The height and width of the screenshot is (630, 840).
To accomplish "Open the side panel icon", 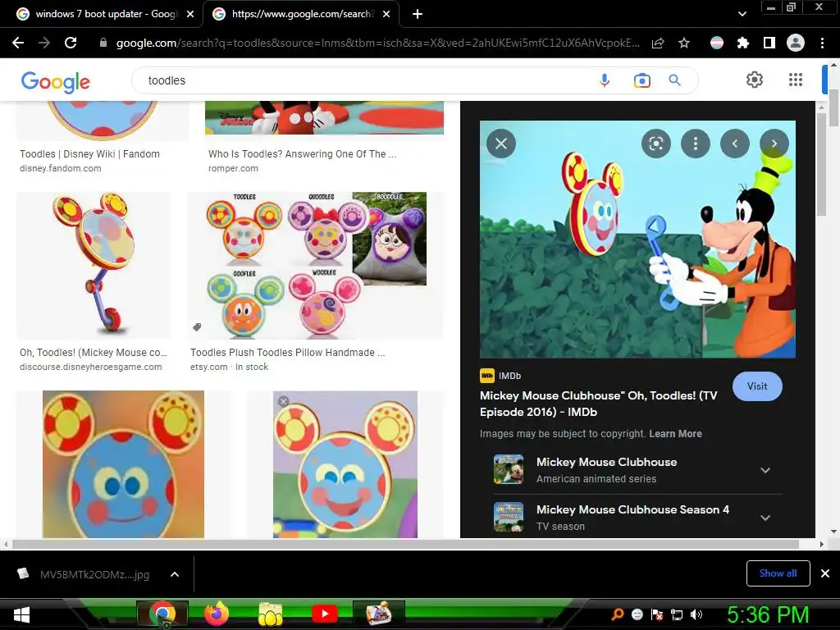I will (769, 43).
